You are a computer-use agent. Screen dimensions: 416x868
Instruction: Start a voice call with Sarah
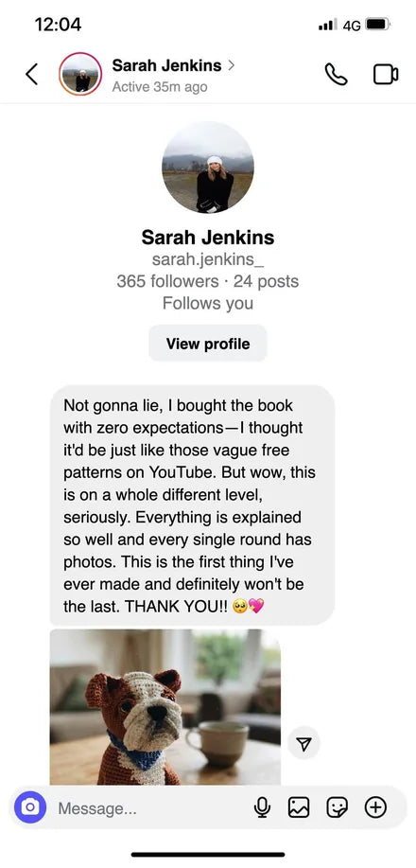pyautogui.click(x=336, y=74)
